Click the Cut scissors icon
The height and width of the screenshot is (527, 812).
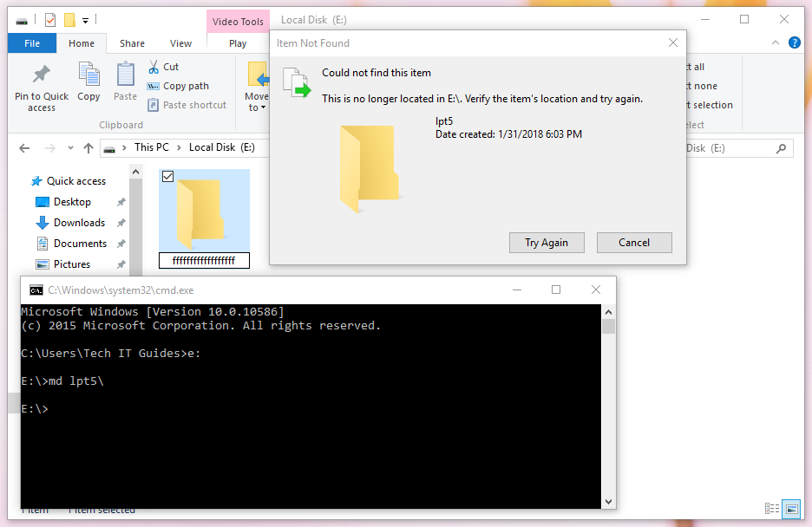tap(153, 66)
